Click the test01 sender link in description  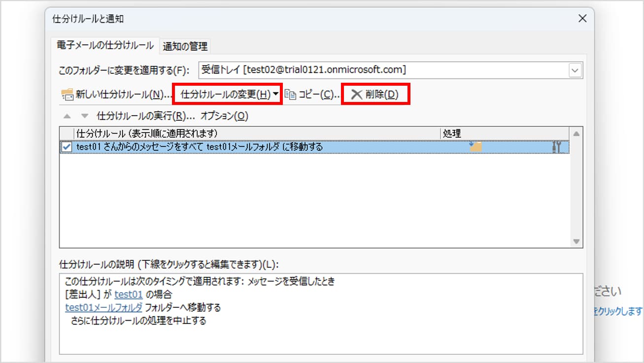[x=129, y=295]
